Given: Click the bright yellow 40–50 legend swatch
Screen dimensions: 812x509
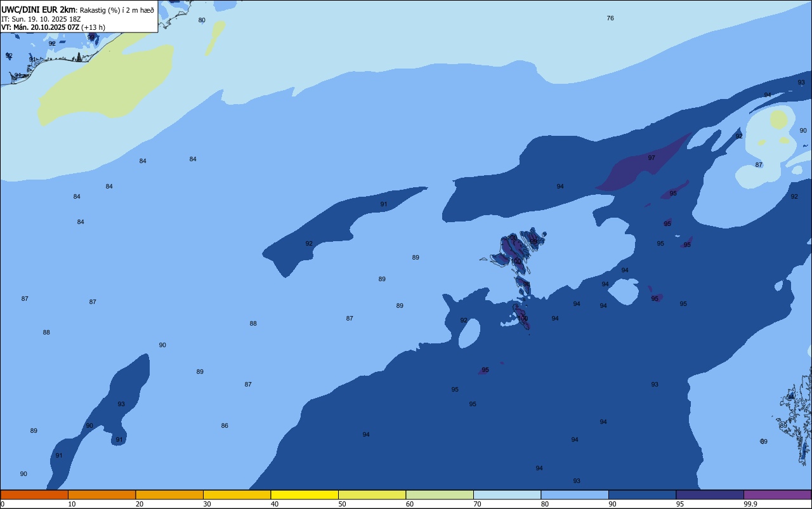Looking at the screenshot, I should pos(304,494).
